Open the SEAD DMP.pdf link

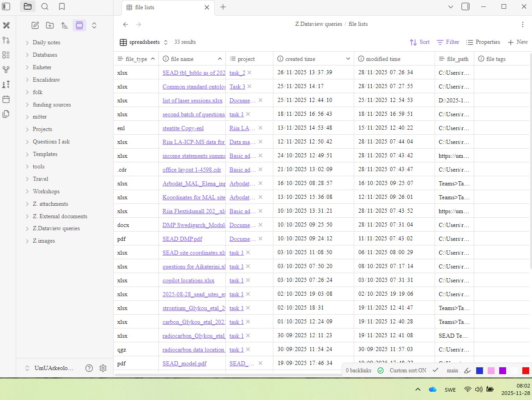[182, 239]
